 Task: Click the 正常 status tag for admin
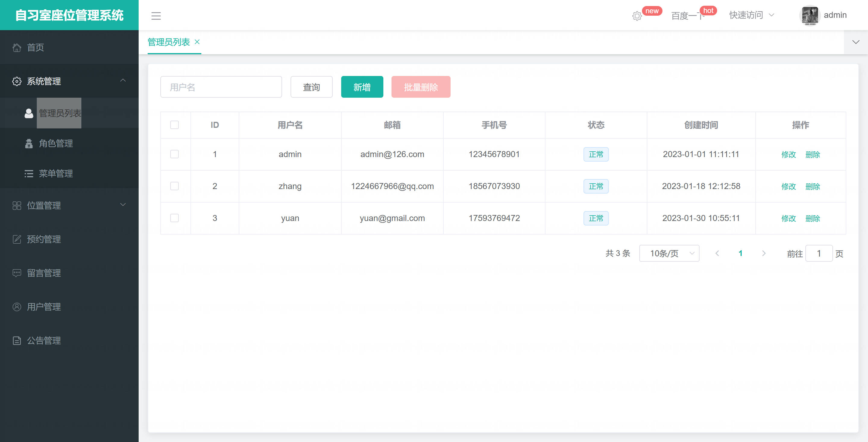[596, 154]
